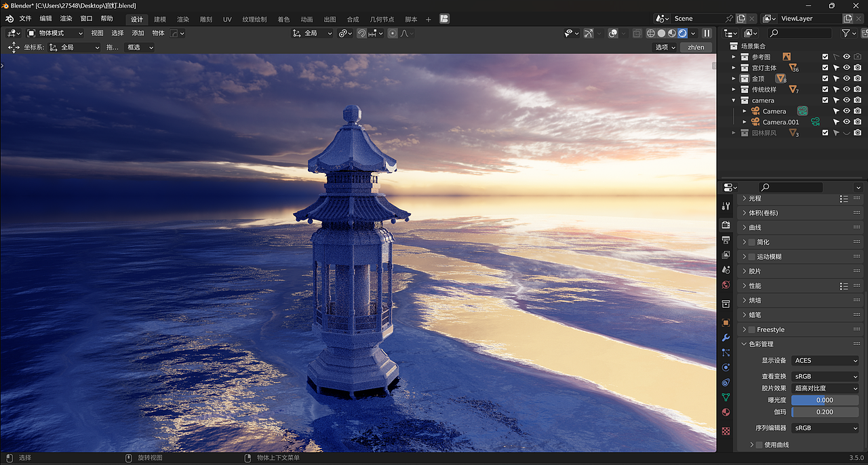The height and width of the screenshot is (465, 868).
Task: Switch to the 建模 workspace tab
Action: pyautogui.click(x=160, y=19)
